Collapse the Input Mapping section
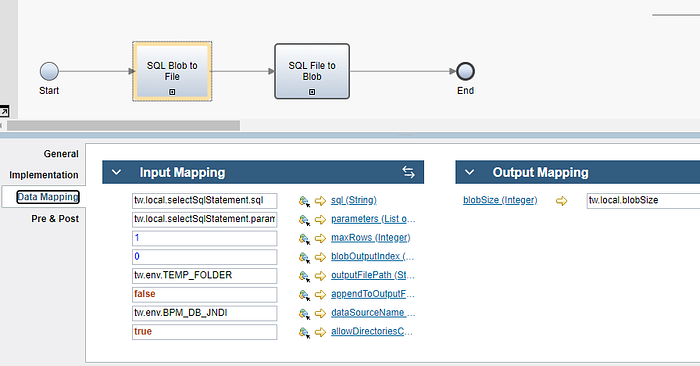 (117, 172)
